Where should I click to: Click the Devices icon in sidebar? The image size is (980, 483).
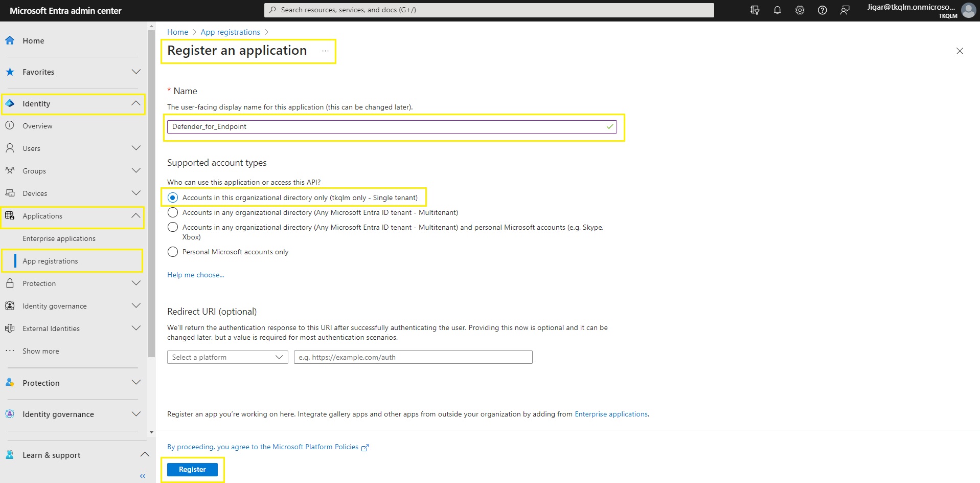coord(10,193)
